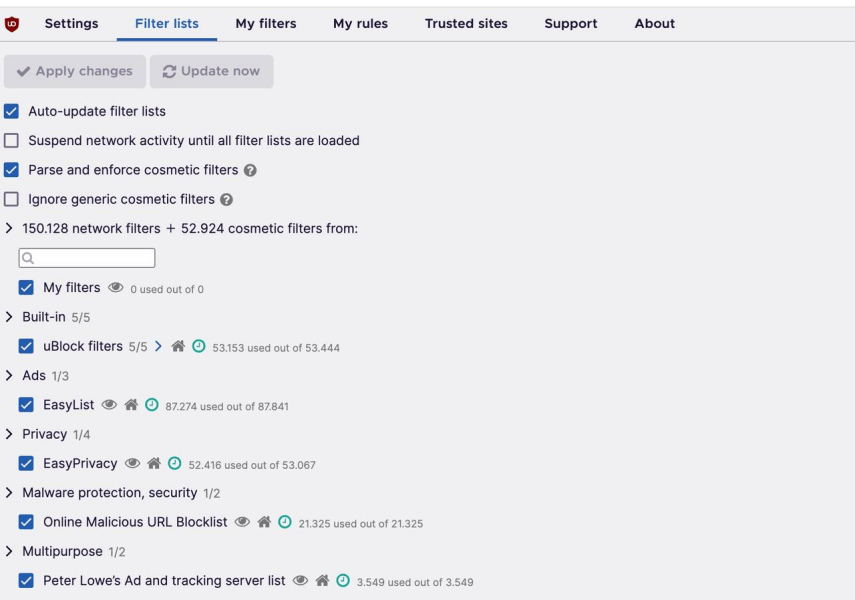
Task: Uncheck the EasyPrivacy filter list
Action: [x=26, y=463]
